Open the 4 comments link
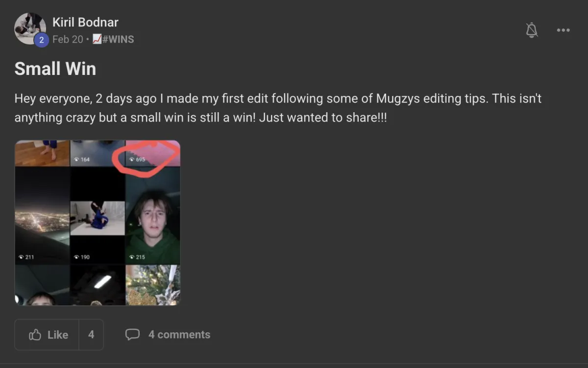 coord(179,335)
